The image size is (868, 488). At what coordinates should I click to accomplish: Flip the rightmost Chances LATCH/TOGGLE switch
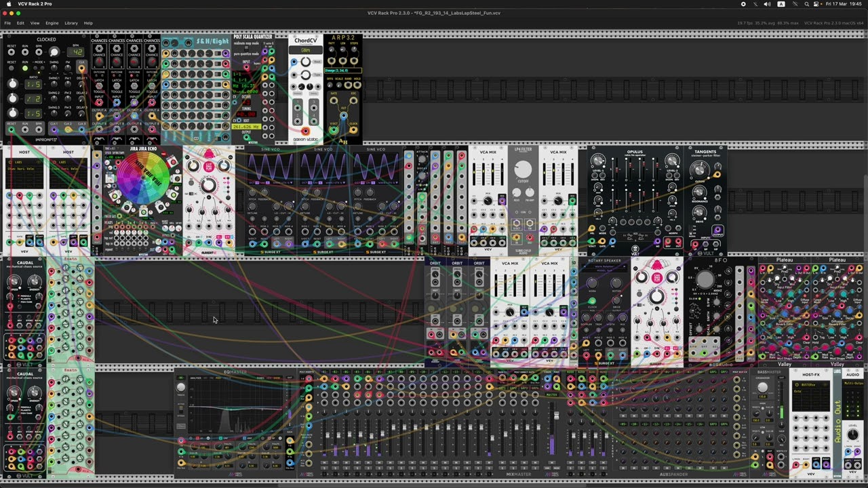pyautogui.click(x=152, y=86)
